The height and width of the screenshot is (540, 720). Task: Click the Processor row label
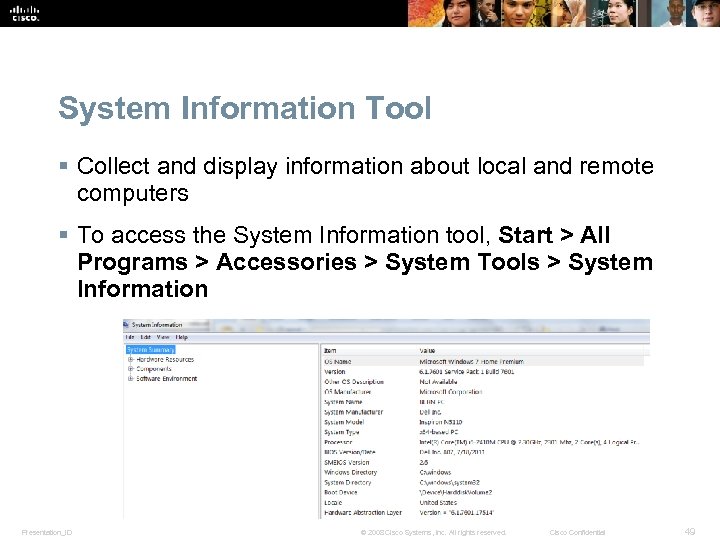click(x=338, y=443)
